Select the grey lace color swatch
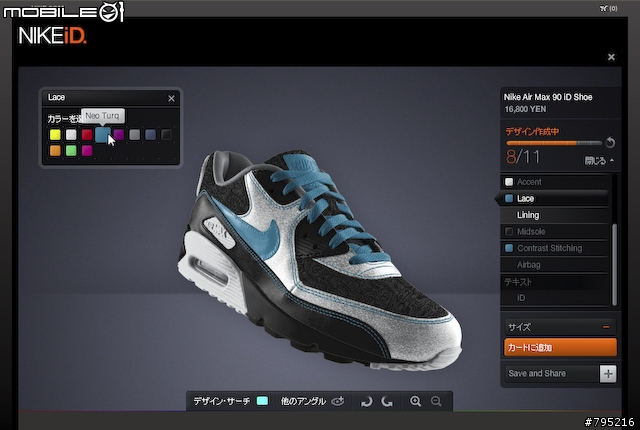Image resolution: width=640 pixels, height=430 pixels. tap(135, 135)
